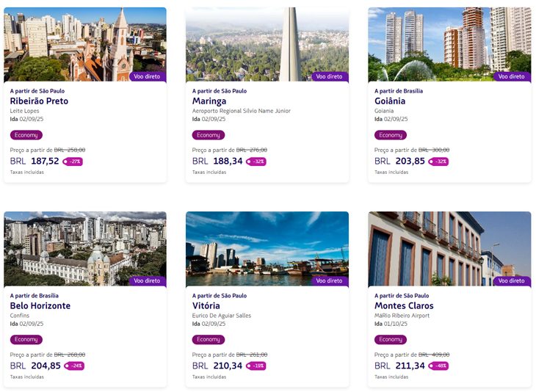
Task: Click the Economy label on Montes Claros card
Action: click(x=391, y=340)
